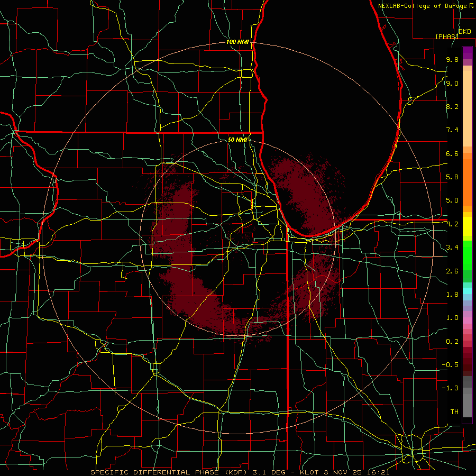
Task: Pick the light peach color bar segment
Action: click(x=467, y=108)
